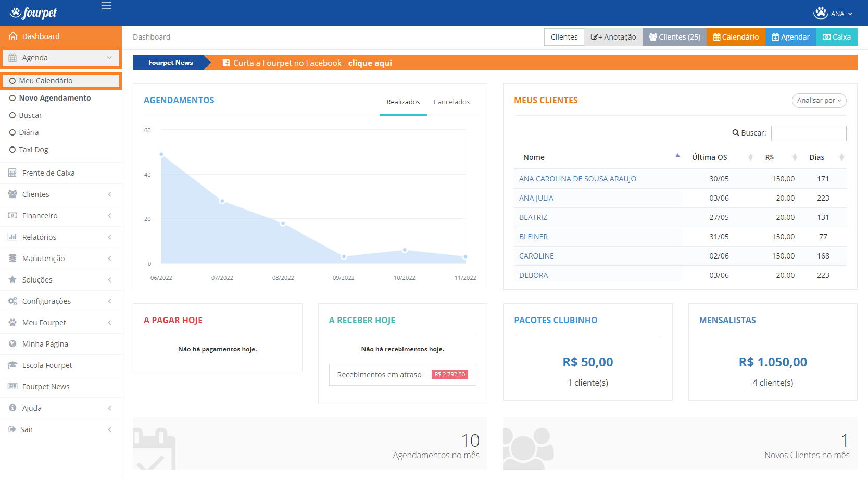Expand the Ajuda chevron

click(x=110, y=408)
